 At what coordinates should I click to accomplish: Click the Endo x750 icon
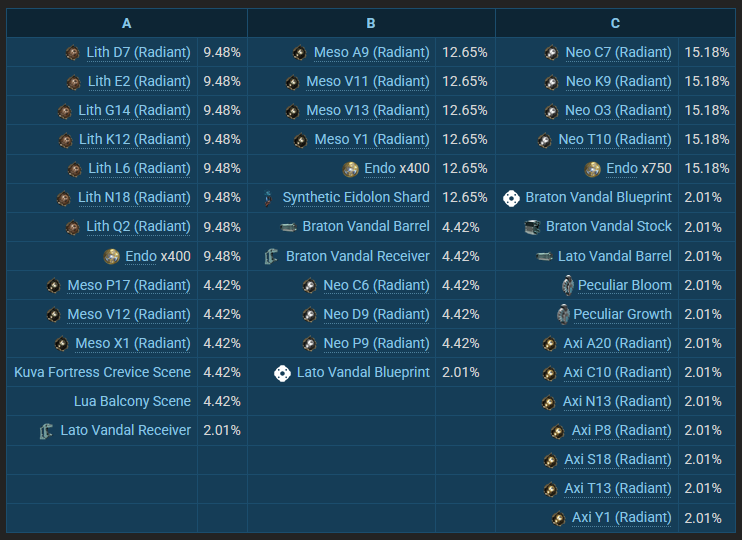click(x=592, y=169)
